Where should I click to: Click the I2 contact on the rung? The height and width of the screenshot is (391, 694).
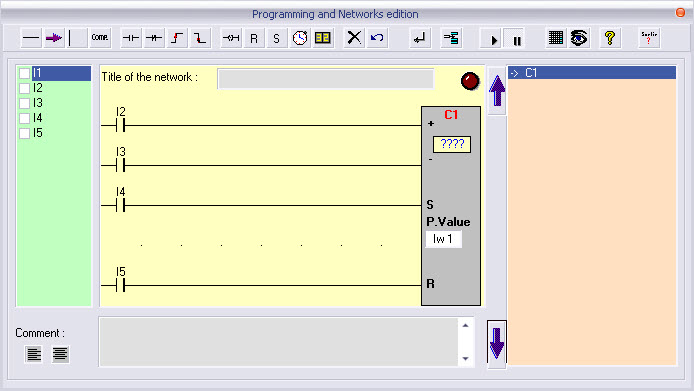(x=120, y=125)
